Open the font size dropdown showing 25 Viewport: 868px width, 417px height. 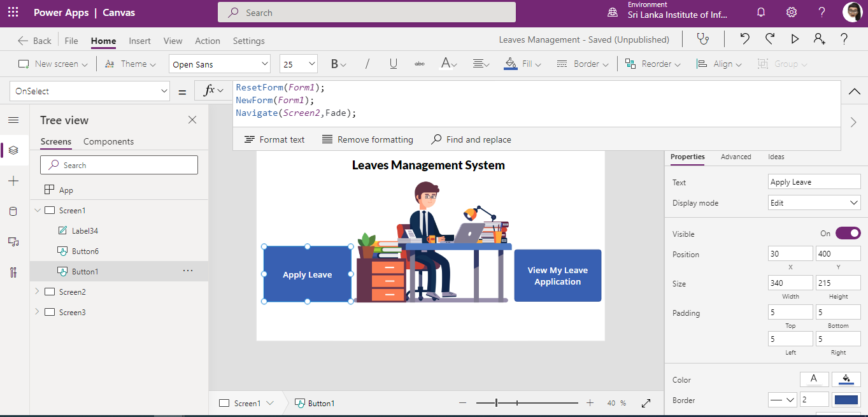click(299, 64)
